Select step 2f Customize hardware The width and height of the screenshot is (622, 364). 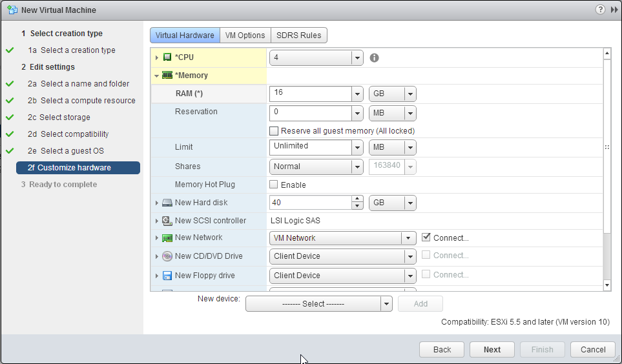tap(78, 168)
